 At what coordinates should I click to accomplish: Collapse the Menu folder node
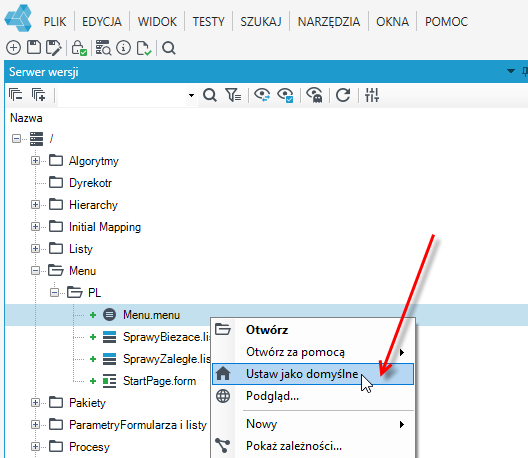coord(35,271)
